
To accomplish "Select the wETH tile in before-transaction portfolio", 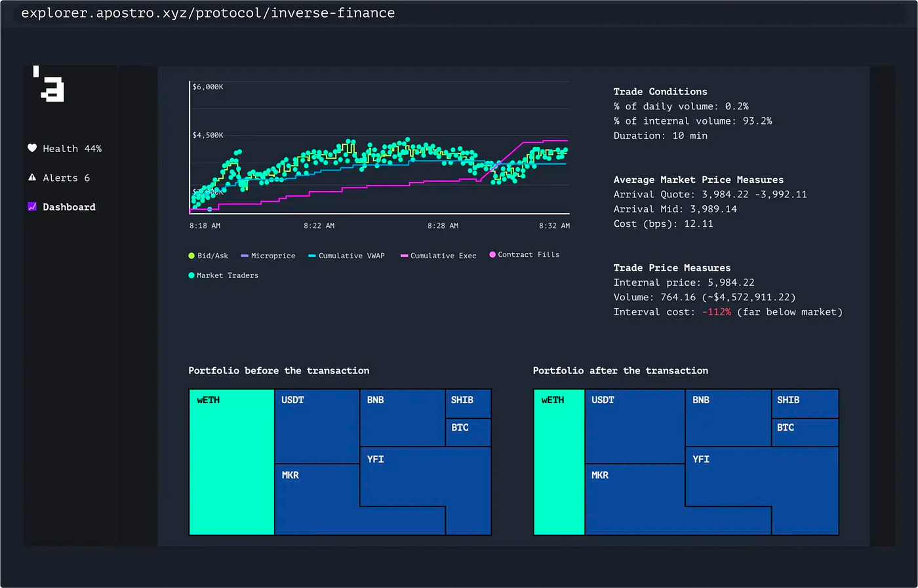I will pos(231,462).
